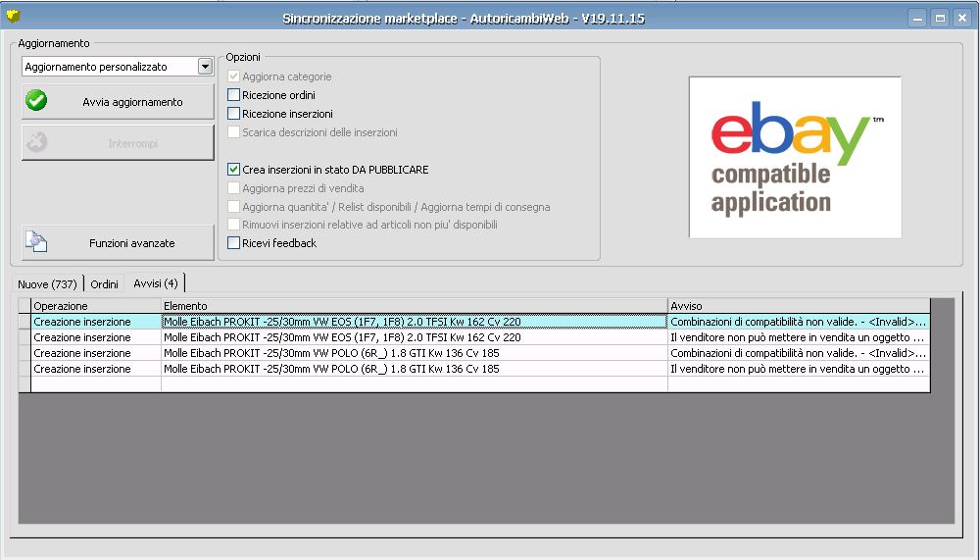
Task: Select the Avvisi (4) tab
Action: pos(156,283)
